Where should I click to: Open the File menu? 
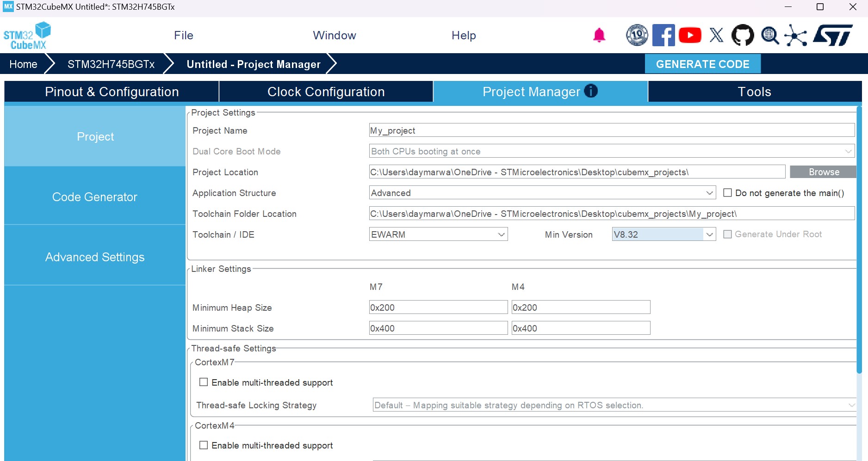click(184, 36)
